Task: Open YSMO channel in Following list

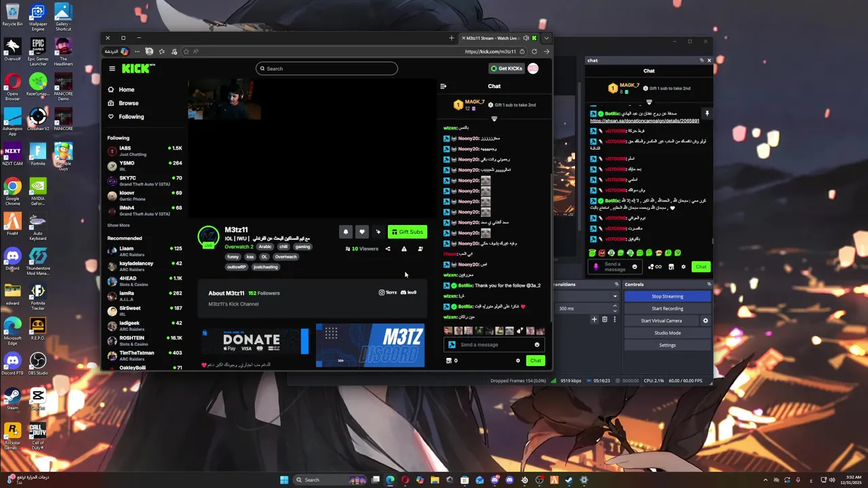Action: pos(145,165)
